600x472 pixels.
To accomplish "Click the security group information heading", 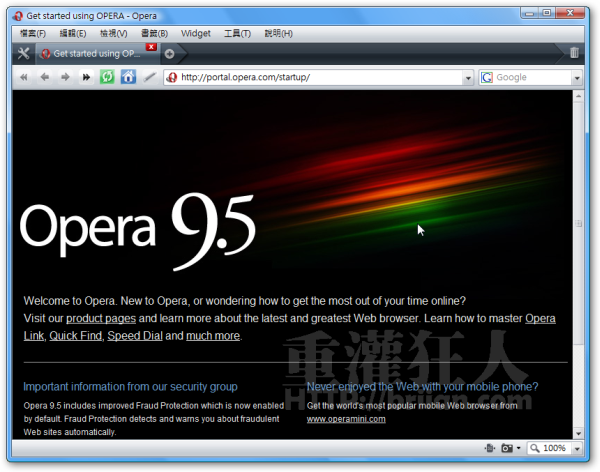I will pos(130,387).
